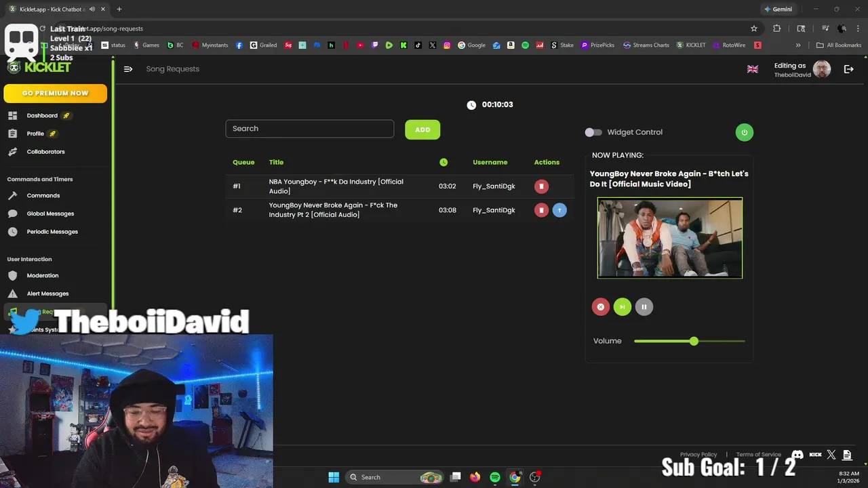Pause the now playing song

tap(644, 307)
